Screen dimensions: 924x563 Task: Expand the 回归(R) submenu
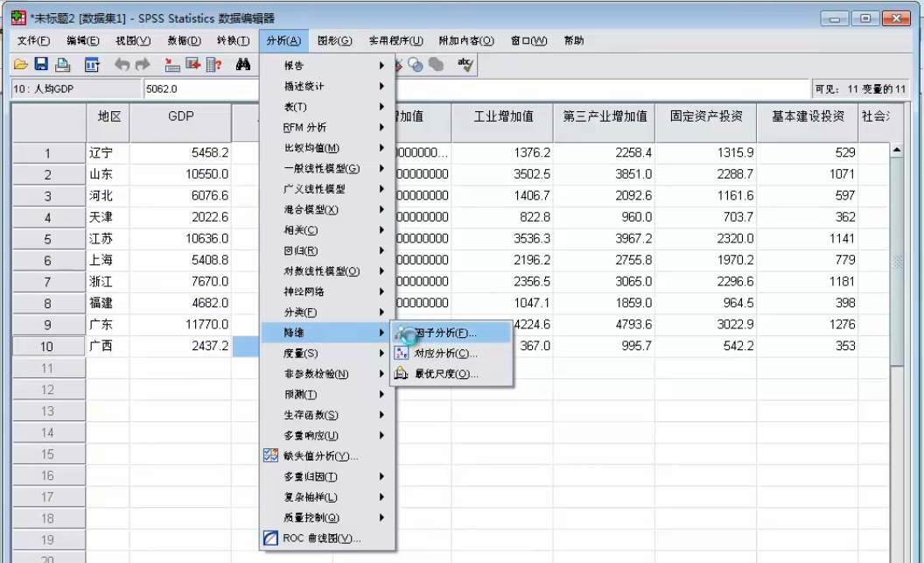tap(327, 250)
